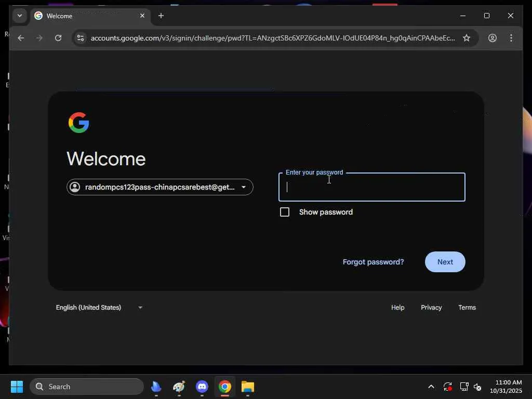Reload the Google sign-in page
The width and height of the screenshot is (532, 399).
tap(58, 38)
